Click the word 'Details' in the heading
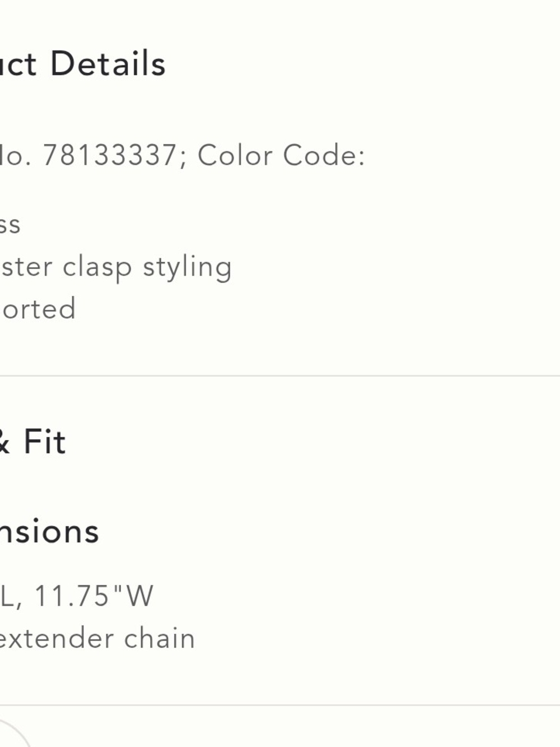560x747 pixels. pyautogui.click(x=108, y=63)
